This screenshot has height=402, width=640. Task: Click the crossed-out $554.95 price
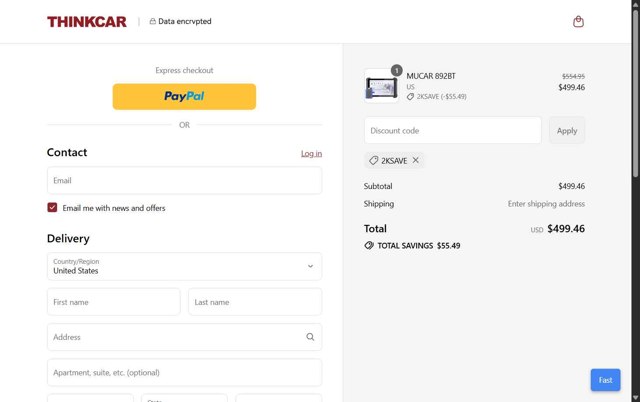coord(573,76)
